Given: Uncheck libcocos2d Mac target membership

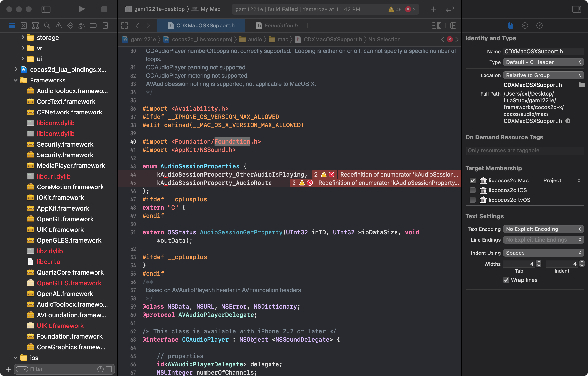Looking at the screenshot, I should point(472,180).
